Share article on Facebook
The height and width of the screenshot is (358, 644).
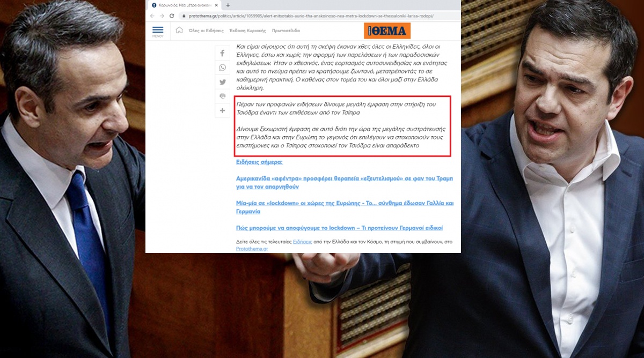222,54
